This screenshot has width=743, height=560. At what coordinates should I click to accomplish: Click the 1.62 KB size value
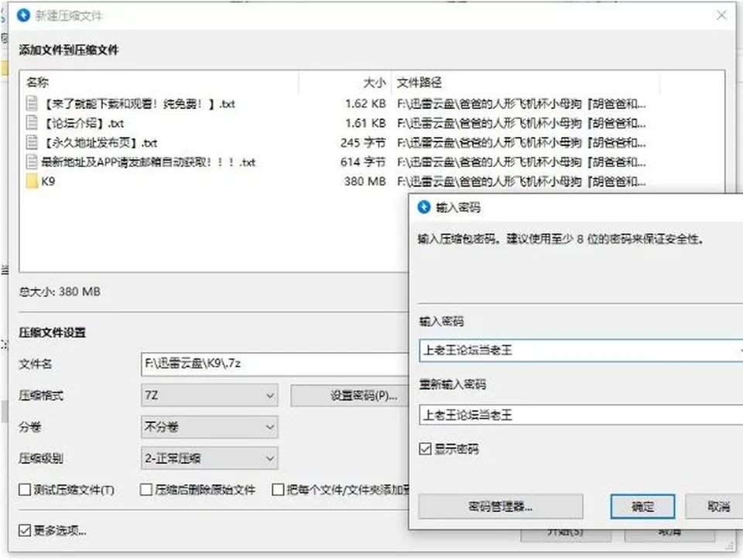365,103
